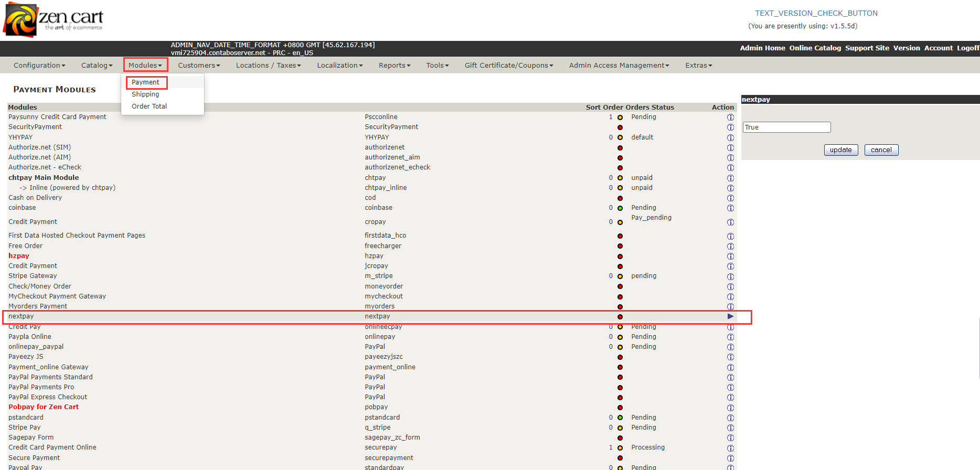Select the nextpay module row name
This screenshot has width=980, height=470.
(x=21, y=316)
